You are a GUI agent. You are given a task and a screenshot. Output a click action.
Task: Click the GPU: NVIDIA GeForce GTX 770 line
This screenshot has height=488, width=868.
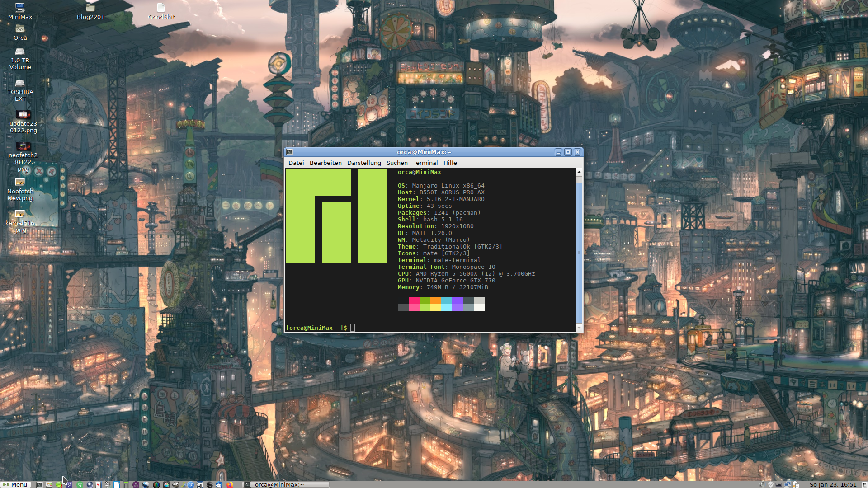click(x=446, y=281)
